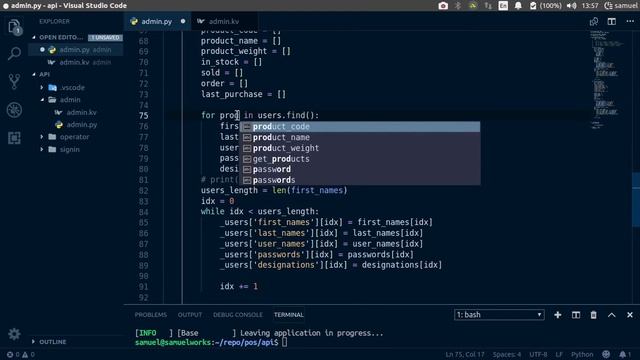Click the open changes icon in editor toolbar

pyautogui.click(x=594, y=22)
